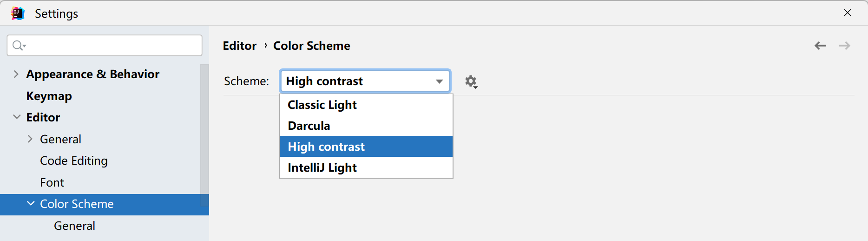Go to Code Editing settings
The width and height of the screenshot is (868, 241).
(73, 161)
